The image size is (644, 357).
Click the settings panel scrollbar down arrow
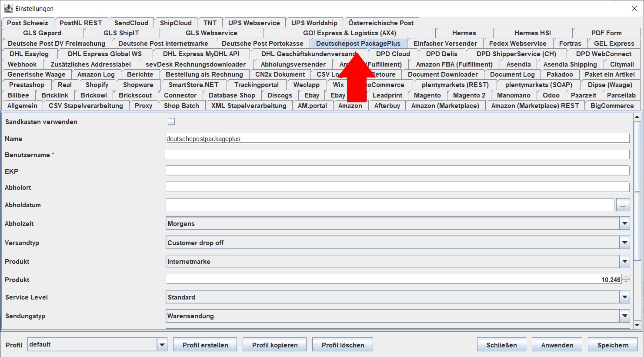[x=637, y=325]
